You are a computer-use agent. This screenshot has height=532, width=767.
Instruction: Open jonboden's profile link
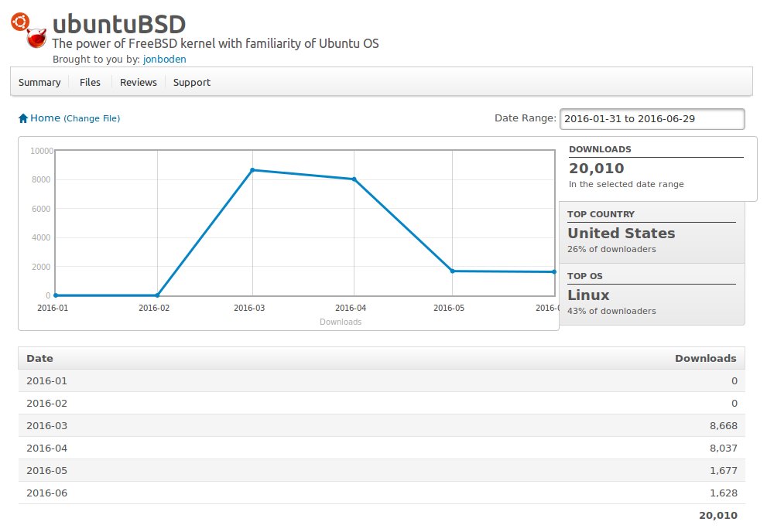[164, 59]
